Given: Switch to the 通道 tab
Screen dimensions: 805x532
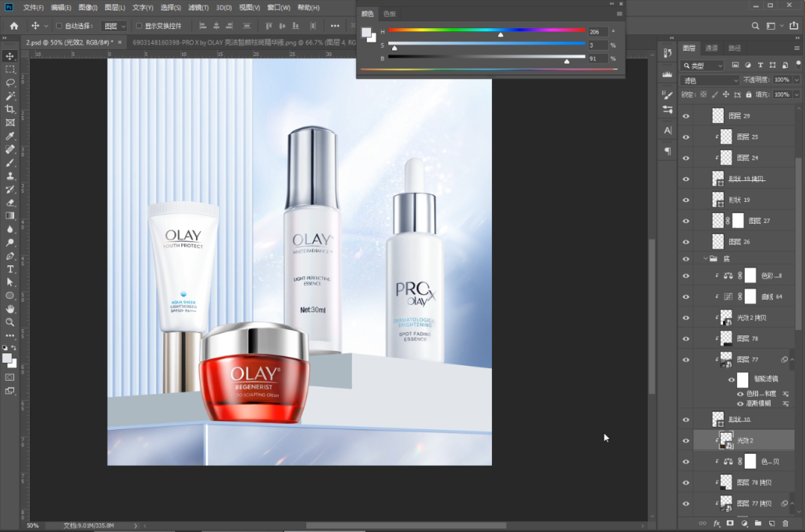Looking at the screenshot, I should coord(712,48).
